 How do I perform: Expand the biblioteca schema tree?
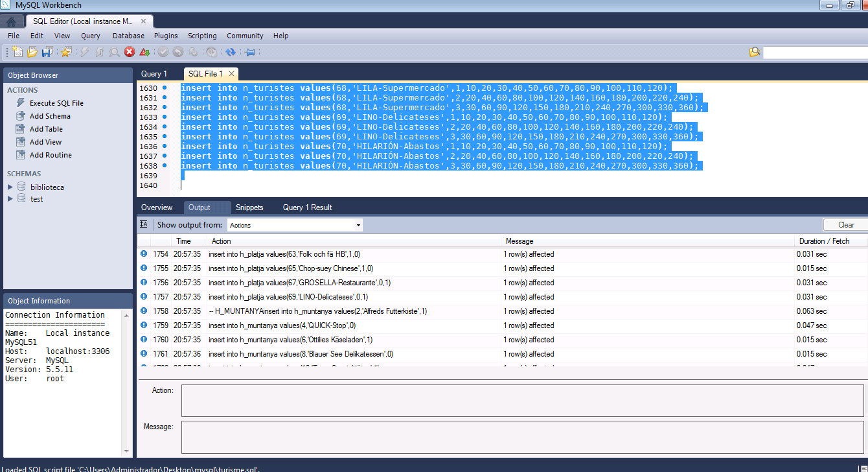[x=10, y=187]
